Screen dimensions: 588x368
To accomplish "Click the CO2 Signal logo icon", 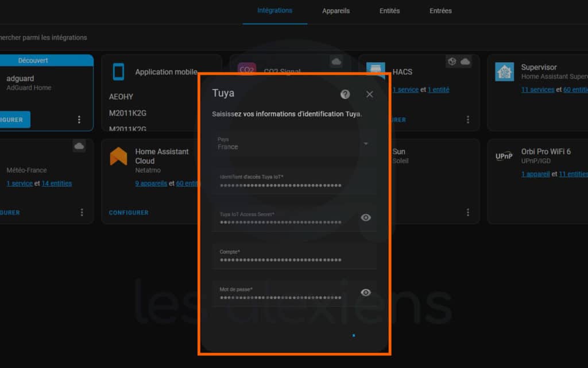I will pyautogui.click(x=247, y=70).
